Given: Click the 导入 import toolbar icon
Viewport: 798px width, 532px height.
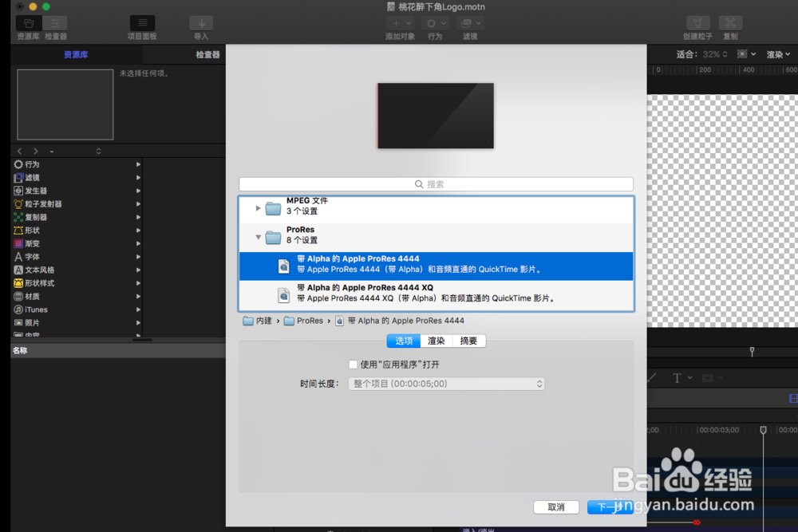Looking at the screenshot, I should (x=202, y=23).
